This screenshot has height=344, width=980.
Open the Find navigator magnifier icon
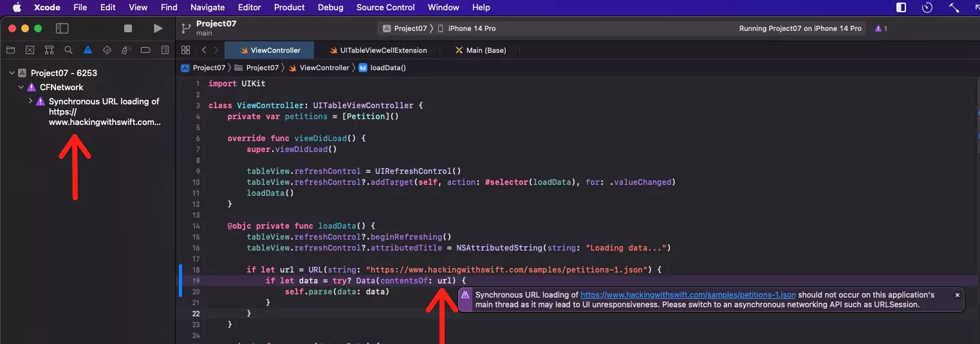coord(68,50)
